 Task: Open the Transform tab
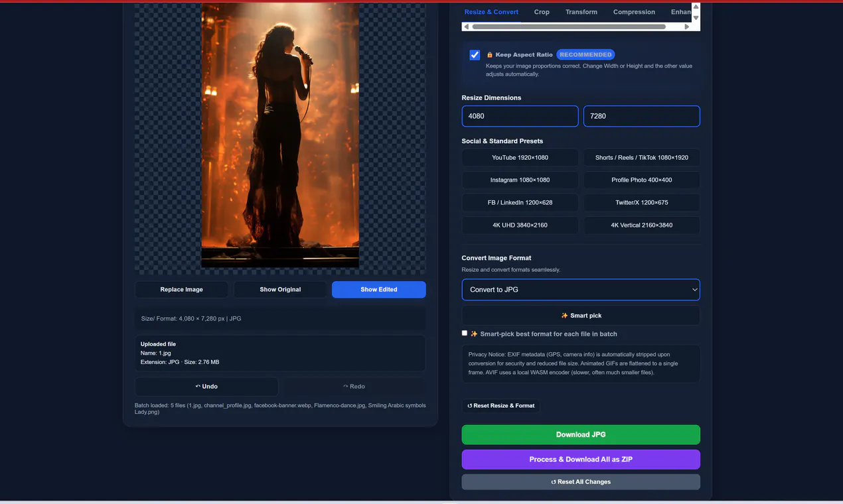coord(581,12)
